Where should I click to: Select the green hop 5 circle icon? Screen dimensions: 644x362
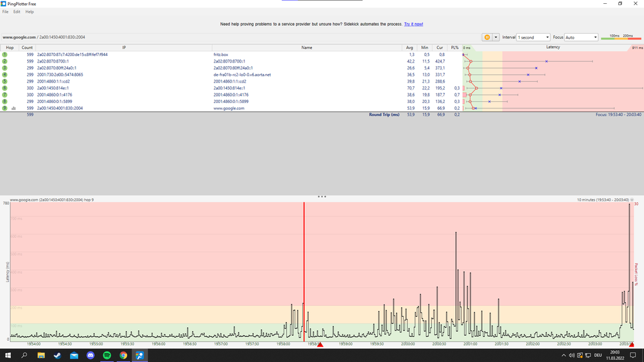(5, 81)
